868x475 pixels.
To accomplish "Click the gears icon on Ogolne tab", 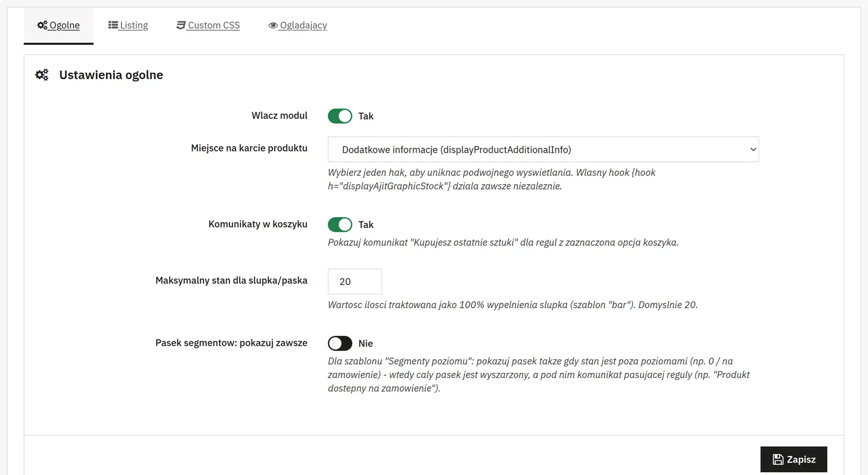I will click(x=42, y=25).
